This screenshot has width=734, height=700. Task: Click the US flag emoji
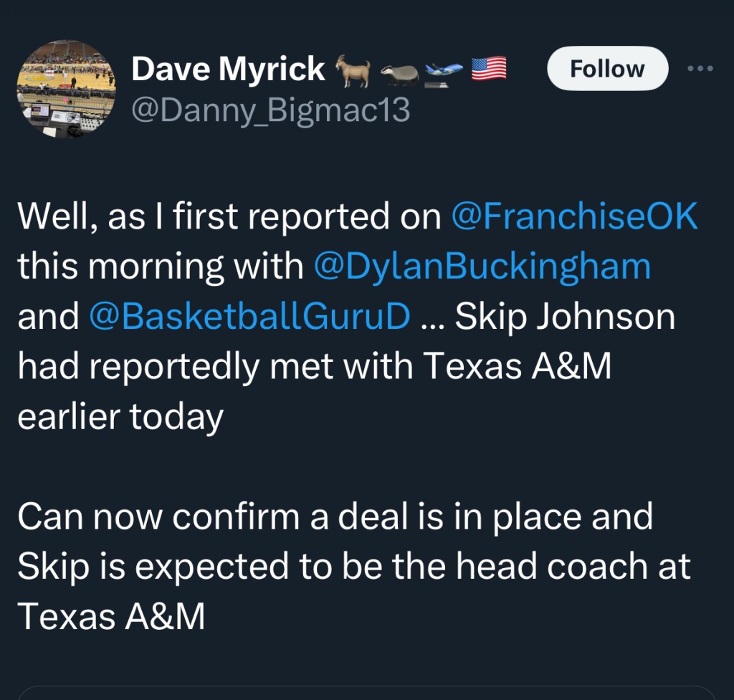(x=489, y=69)
